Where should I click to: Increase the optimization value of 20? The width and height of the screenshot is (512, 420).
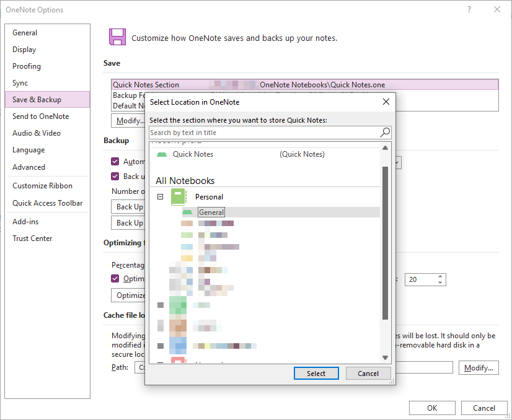coord(440,277)
